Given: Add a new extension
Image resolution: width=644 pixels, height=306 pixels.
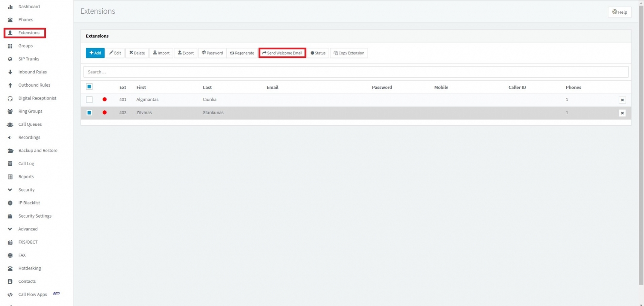Looking at the screenshot, I should tap(95, 53).
